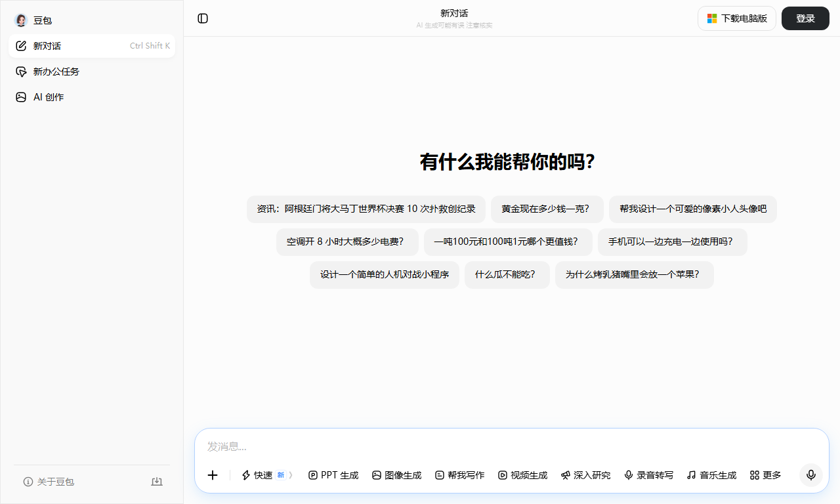Select 音乐生成 tool

712,475
